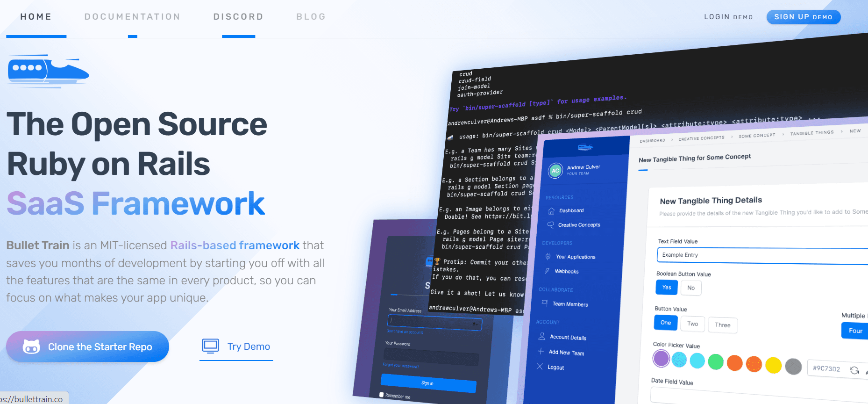Click the Account Details person icon
The image size is (868, 404).
pos(542,336)
